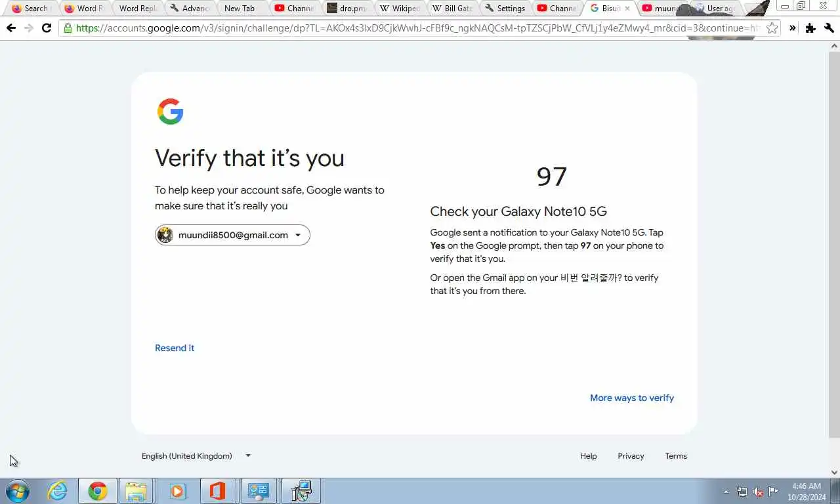Open the Privacy link in the footer
This screenshot has width=840, height=504.
coord(631,456)
